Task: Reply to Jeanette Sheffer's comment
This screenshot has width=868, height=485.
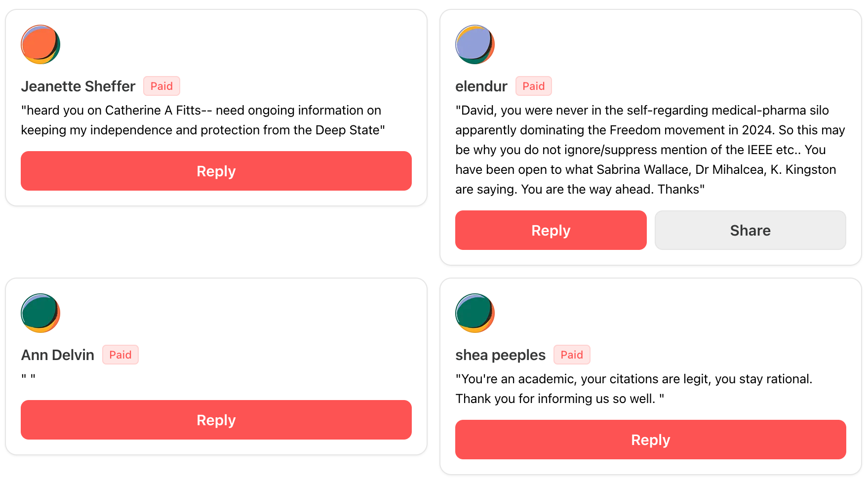Action: [x=216, y=171]
